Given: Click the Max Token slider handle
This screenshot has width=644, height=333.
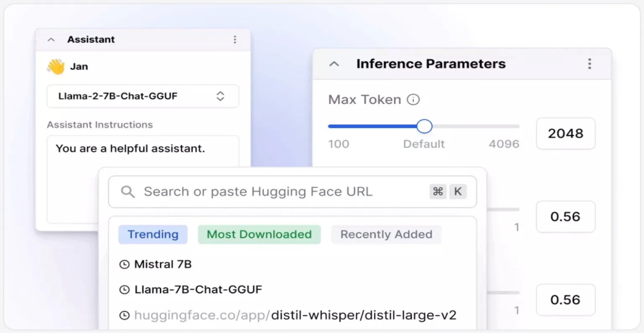Looking at the screenshot, I should [x=424, y=126].
